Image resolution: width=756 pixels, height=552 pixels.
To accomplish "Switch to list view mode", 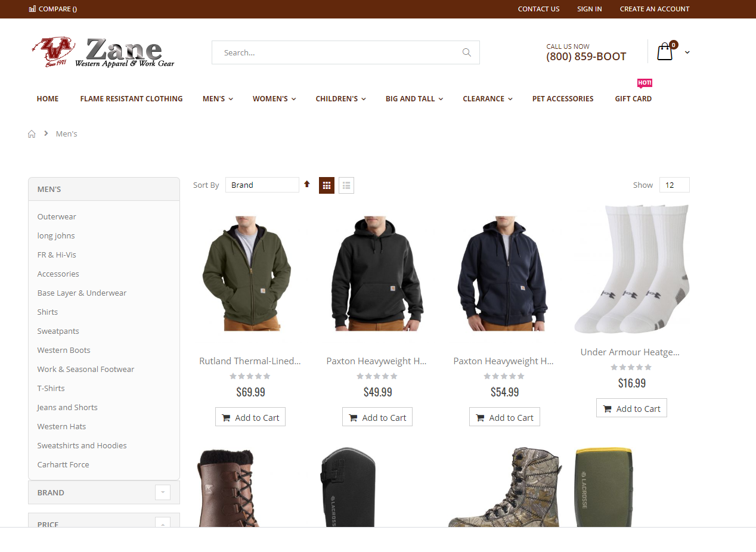I will coord(346,185).
